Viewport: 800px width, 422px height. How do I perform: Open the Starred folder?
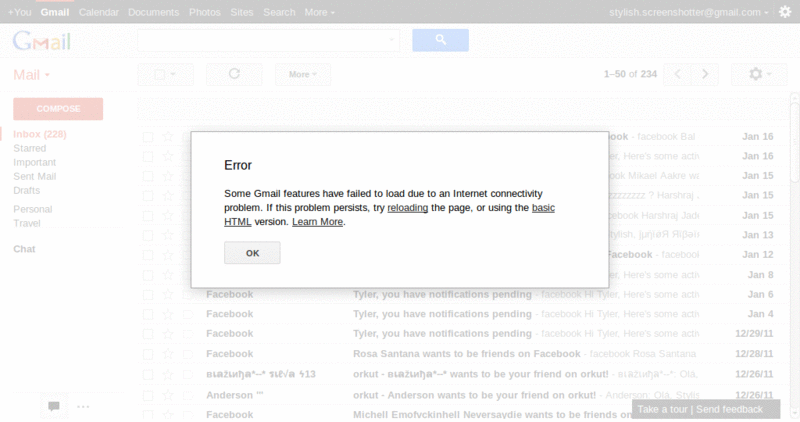click(30, 148)
